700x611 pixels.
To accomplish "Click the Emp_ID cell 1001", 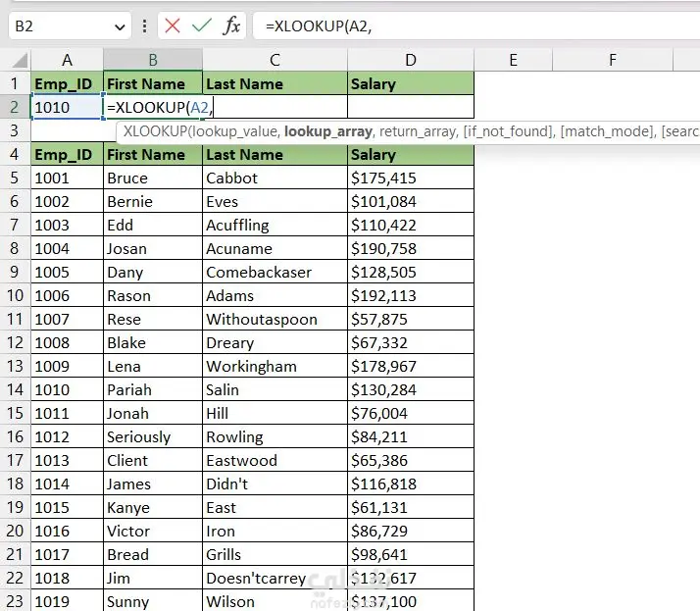I will (67, 178).
